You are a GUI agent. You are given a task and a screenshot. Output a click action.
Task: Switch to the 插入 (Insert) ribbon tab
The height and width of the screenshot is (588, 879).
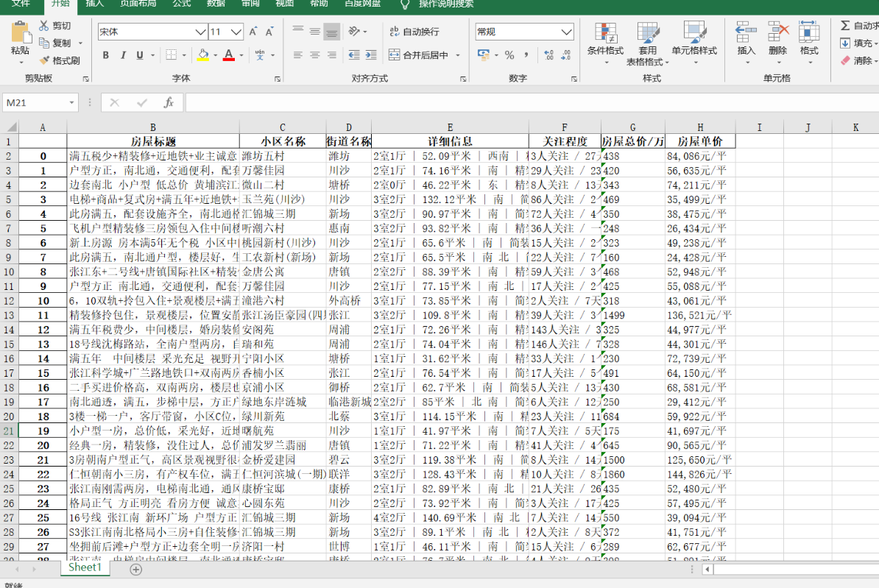(x=95, y=4)
